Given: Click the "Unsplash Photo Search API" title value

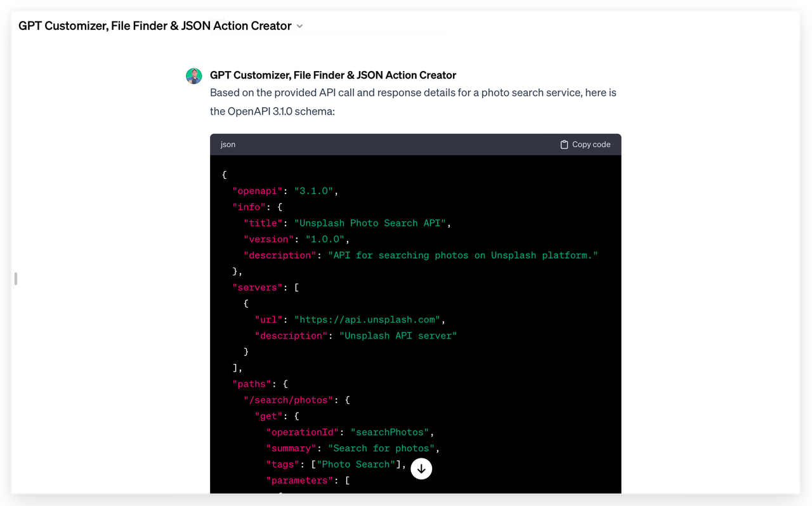Looking at the screenshot, I should point(372,223).
